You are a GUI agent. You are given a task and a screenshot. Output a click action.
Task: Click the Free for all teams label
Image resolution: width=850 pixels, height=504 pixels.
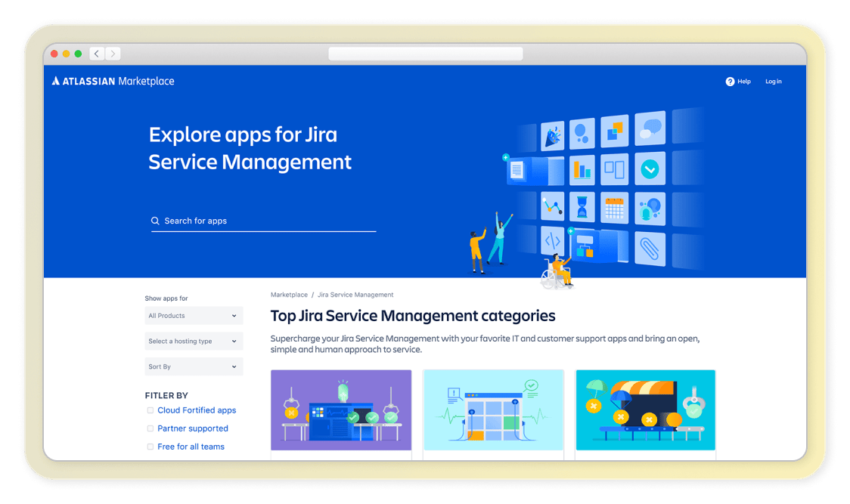coord(191,447)
